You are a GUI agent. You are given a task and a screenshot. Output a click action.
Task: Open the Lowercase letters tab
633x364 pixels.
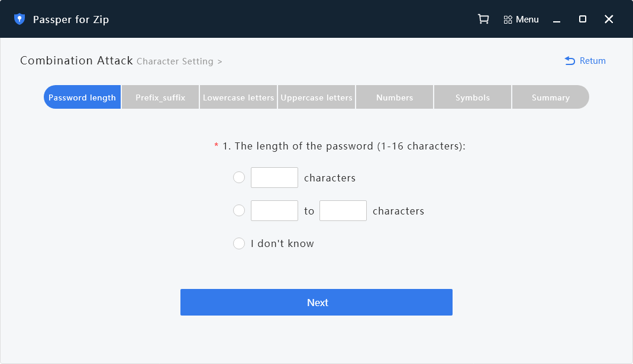[x=238, y=97]
